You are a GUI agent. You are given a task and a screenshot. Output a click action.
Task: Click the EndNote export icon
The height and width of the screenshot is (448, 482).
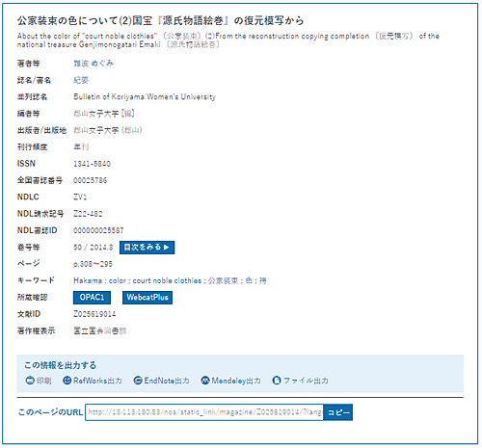click(138, 381)
